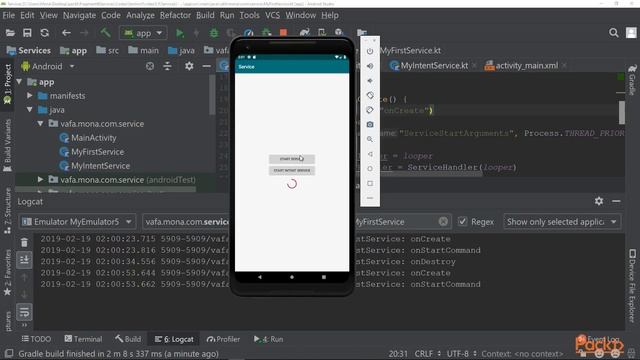Select MainActivity in project tree
Screen dimensions: 640x360
(93, 138)
